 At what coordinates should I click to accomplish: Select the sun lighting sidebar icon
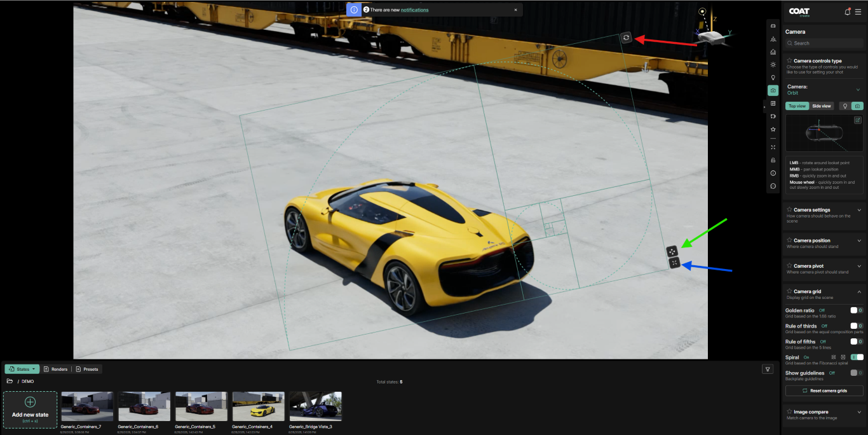coord(773,65)
